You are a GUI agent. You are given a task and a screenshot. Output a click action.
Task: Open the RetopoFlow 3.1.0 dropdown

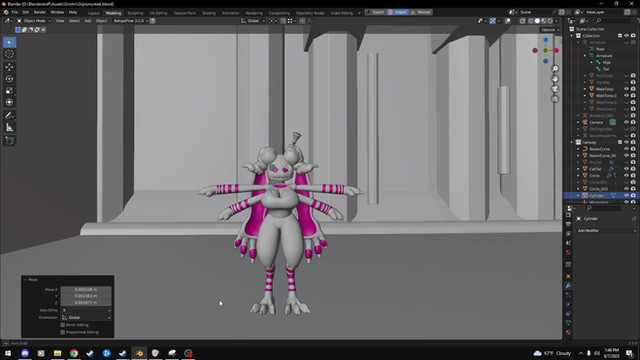[x=131, y=21]
